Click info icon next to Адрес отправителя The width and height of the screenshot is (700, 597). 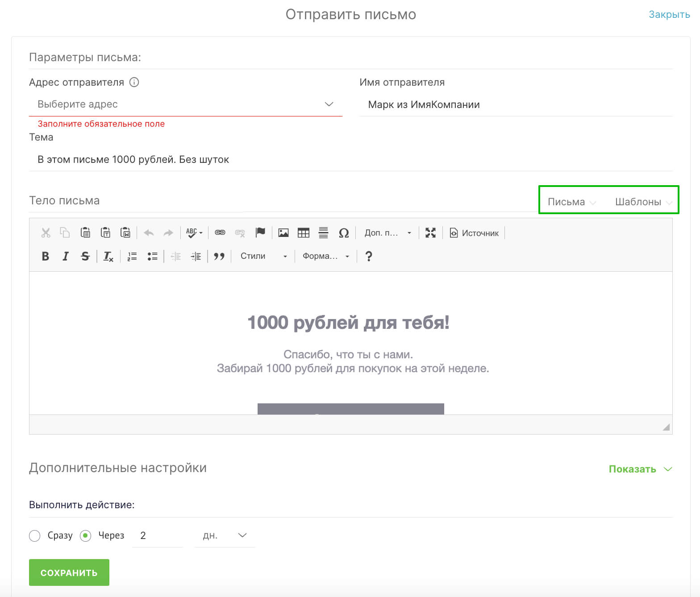click(134, 82)
